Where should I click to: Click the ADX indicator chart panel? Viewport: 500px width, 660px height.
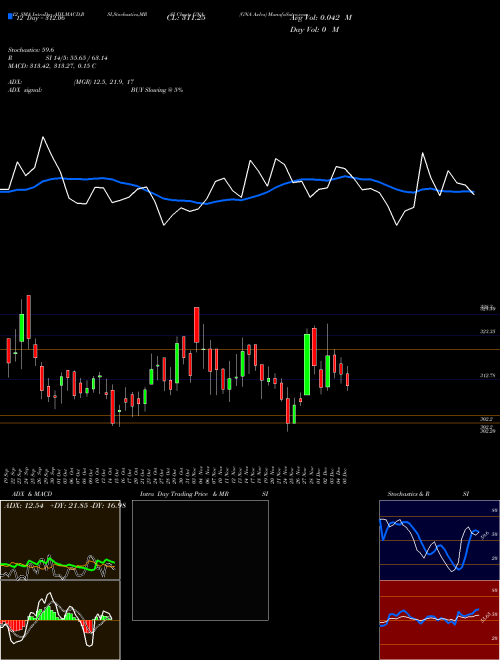coord(60,540)
